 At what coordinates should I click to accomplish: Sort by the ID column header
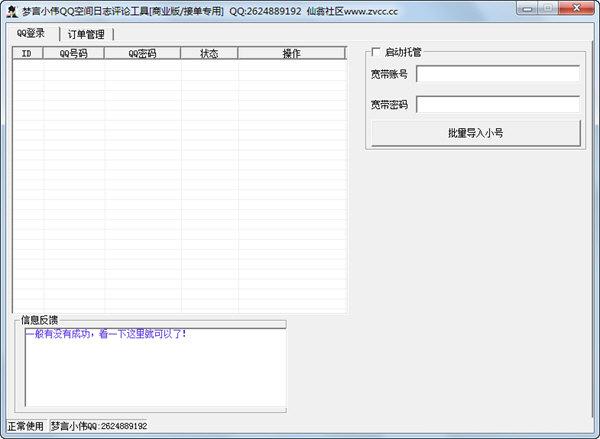[27, 54]
